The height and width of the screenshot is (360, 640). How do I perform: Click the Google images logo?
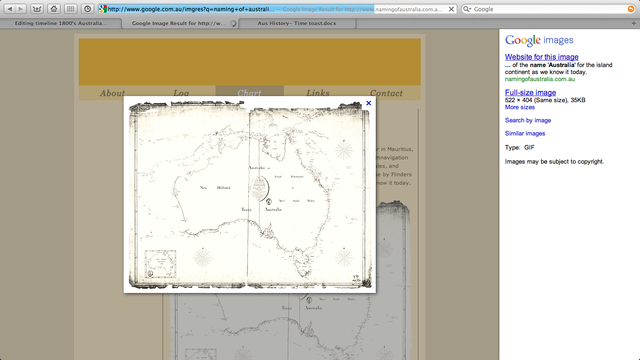pos(539,40)
